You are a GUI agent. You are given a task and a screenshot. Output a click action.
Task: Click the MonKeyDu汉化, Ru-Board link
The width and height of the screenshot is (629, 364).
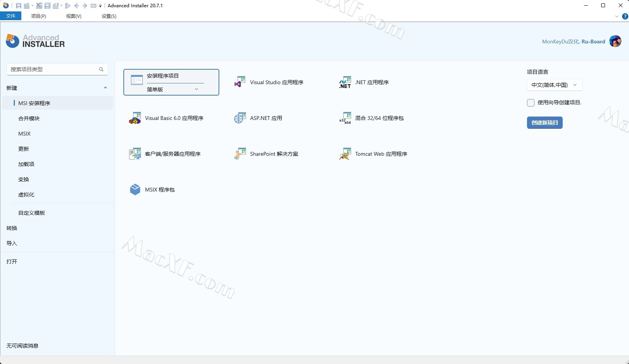tap(573, 42)
